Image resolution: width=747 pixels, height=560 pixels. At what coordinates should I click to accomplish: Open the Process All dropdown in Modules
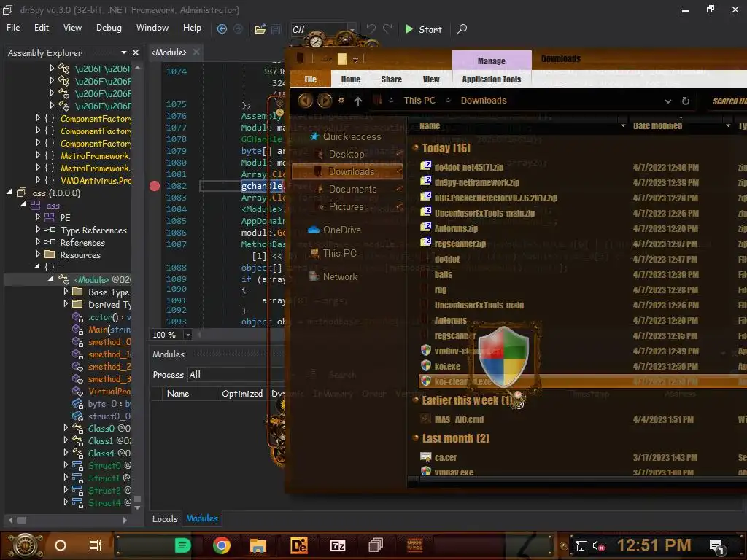(x=236, y=374)
